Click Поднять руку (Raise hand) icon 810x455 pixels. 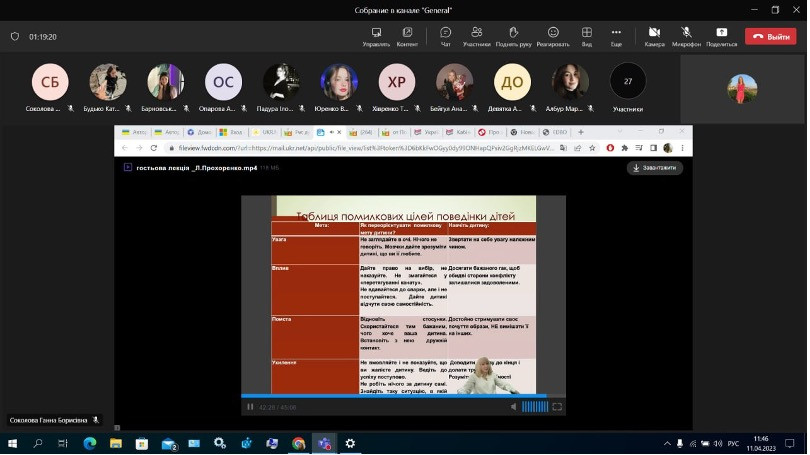(x=513, y=33)
